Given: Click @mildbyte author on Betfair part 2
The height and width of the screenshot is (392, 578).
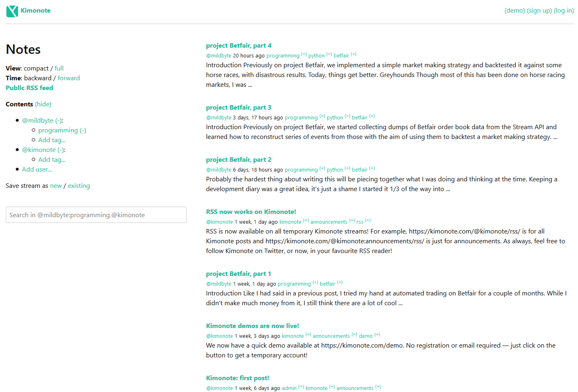Looking at the screenshot, I should [219, 170].
